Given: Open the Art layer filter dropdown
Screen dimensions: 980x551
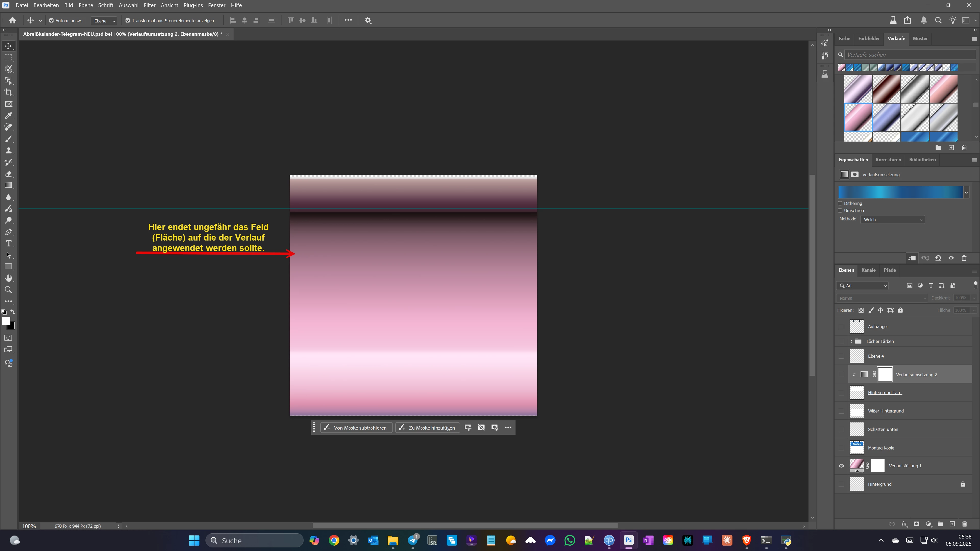Looking at the screenshot, I should [x=863, y=286].
